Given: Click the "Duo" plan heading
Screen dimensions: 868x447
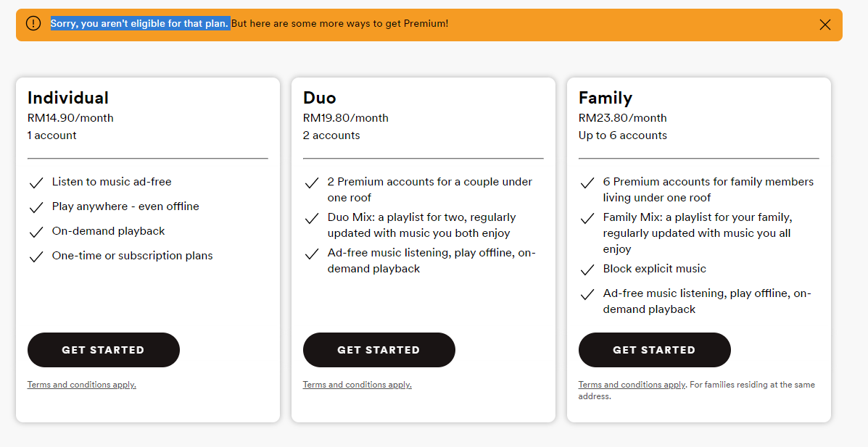Looking at the screenshot, I should (320, 98).
